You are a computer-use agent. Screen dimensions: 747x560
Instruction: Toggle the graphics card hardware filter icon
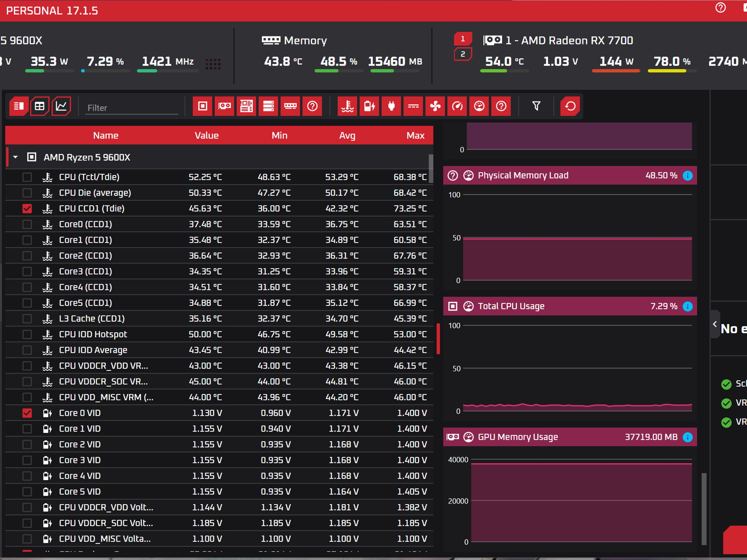[224, 106]
